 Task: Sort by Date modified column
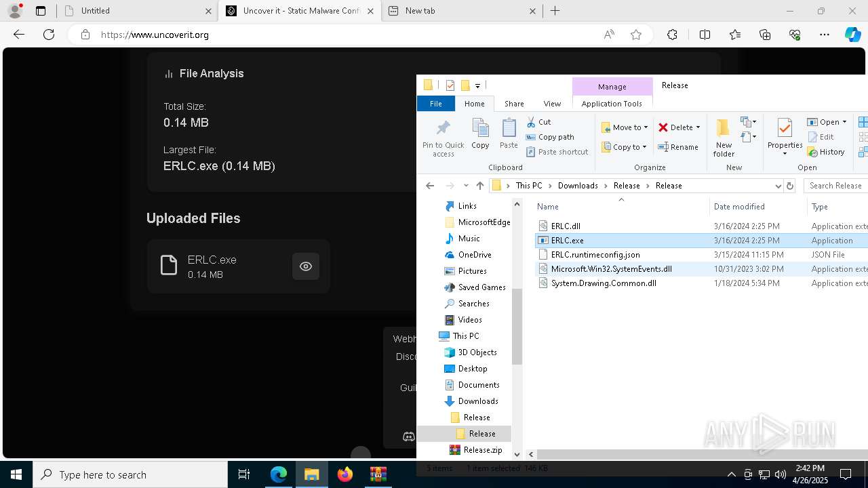pos(739,207)
